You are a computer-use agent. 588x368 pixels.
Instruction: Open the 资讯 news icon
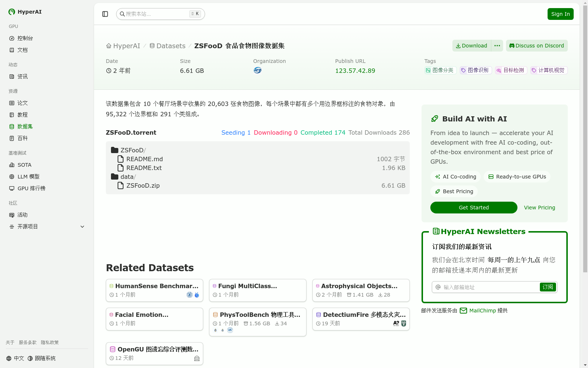[12, 77]
